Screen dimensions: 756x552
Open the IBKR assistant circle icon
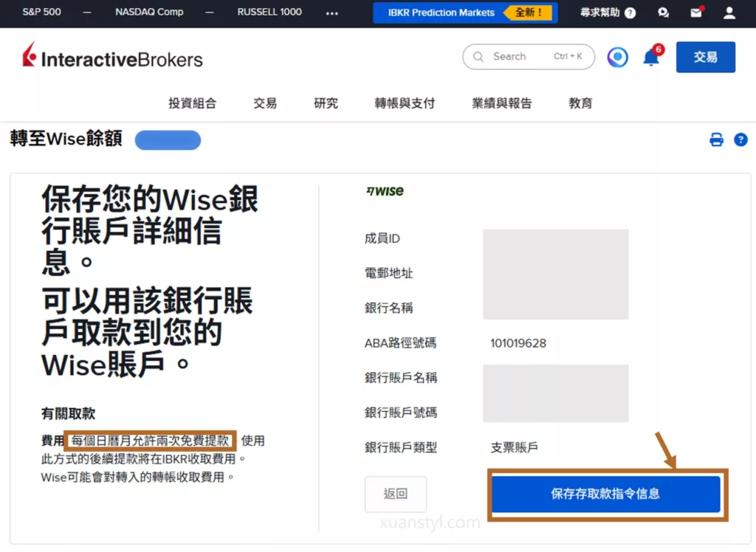(618, 57)
